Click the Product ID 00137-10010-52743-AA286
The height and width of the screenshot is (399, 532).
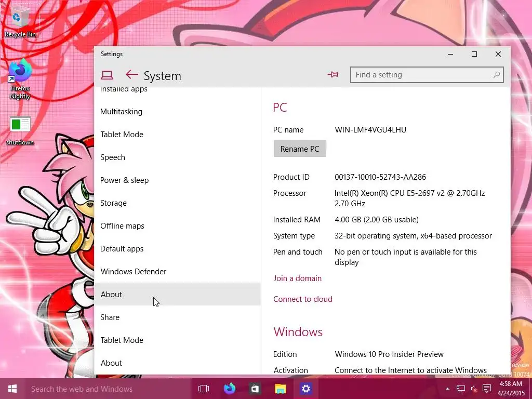[x=380, y=177]
